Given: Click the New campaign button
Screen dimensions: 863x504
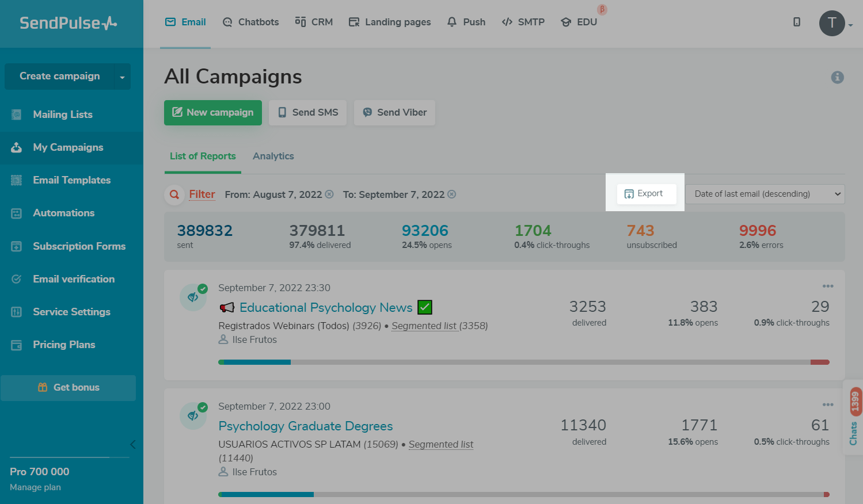Looking at the screenshot, I should click(213, 113).
